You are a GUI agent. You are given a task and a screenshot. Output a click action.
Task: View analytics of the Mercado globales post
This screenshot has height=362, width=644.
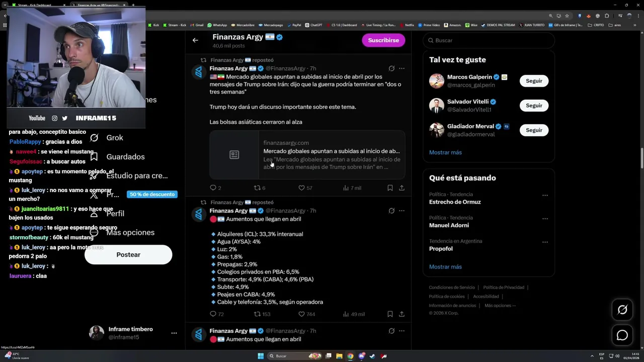(x=352, y=188)
